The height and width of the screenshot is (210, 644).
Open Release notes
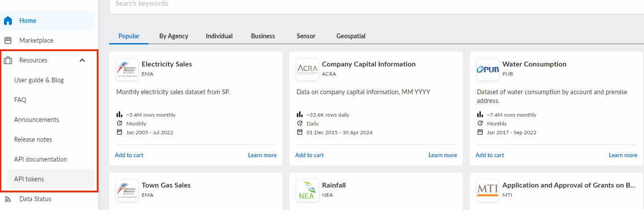(51, 140)
